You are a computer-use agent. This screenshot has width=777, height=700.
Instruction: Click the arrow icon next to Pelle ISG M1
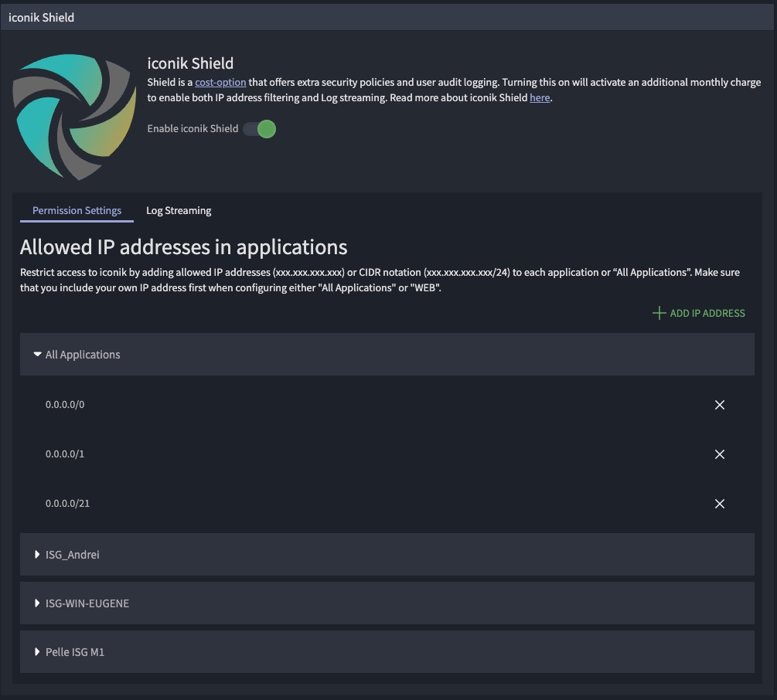tap(37, 651)
